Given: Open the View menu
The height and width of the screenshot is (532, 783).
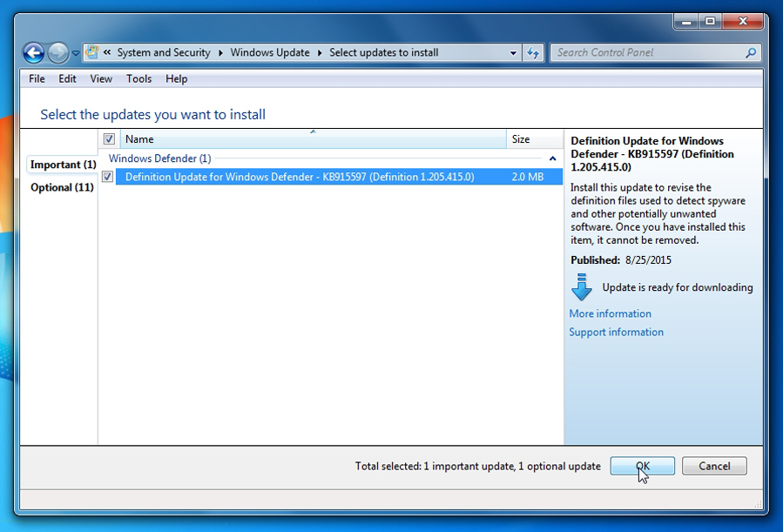Looking at the screenshot, I should (x=101, y=79).
